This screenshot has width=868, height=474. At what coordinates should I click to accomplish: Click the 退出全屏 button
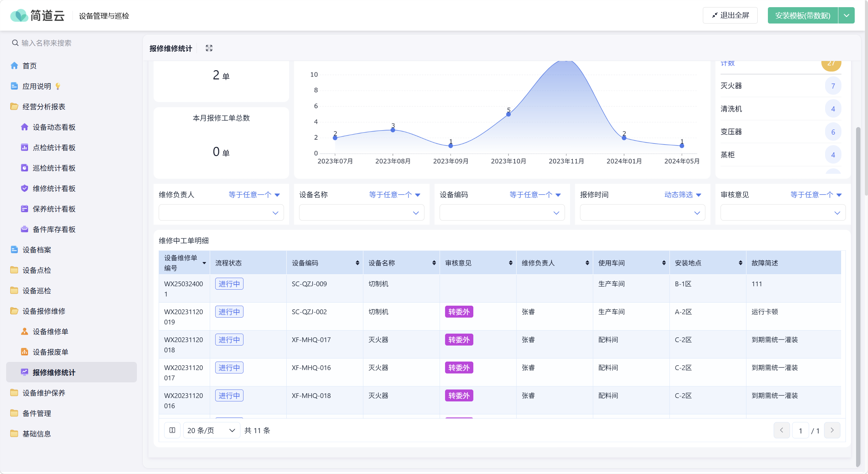730,15
